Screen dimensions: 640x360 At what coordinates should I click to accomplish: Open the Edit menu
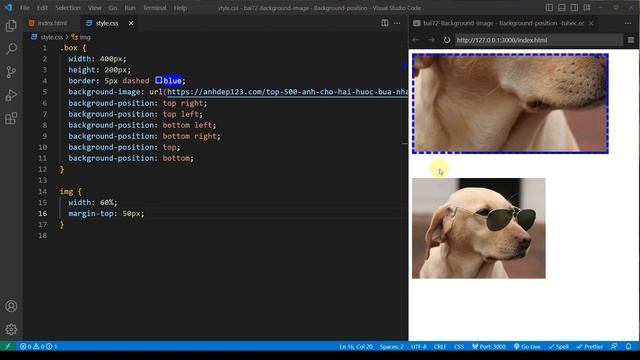pos(42,8)
